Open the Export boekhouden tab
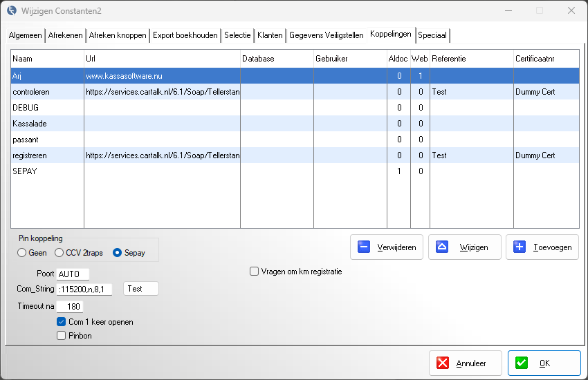 (x=185, y=35)
